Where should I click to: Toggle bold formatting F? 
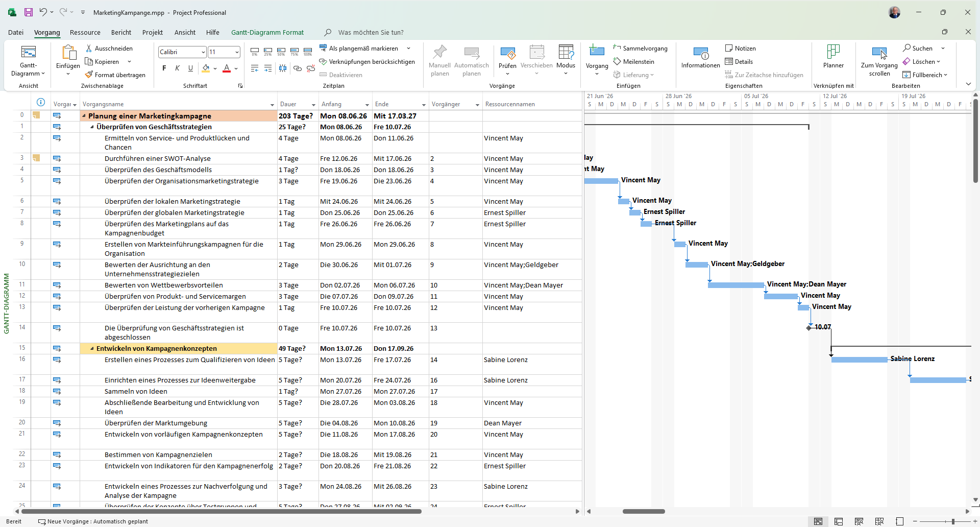click(x=164, y=68)
